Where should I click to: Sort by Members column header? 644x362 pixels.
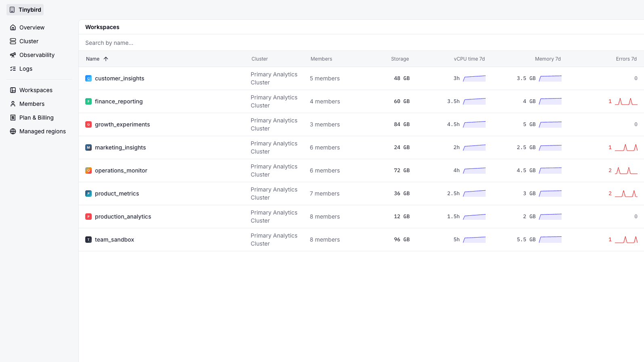321,59
